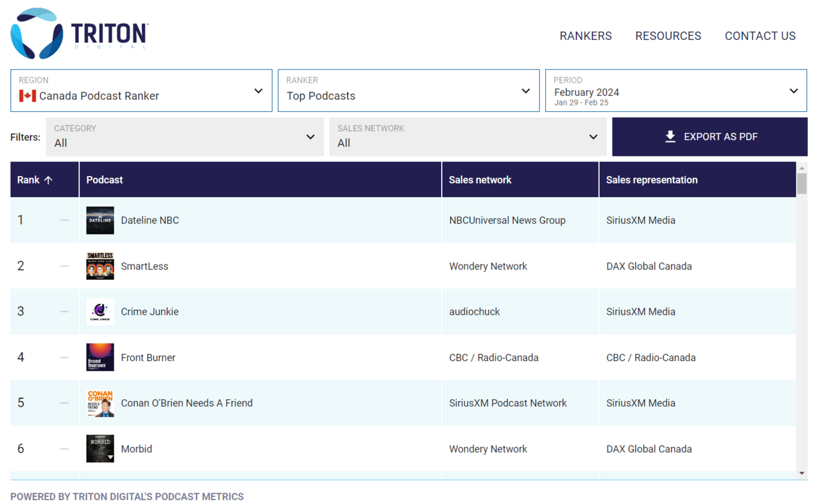The height and width of the screenshot is (504, 821).
Task: Expand the Ranker Top Podcasts dropdown
Action: point(408,91)
